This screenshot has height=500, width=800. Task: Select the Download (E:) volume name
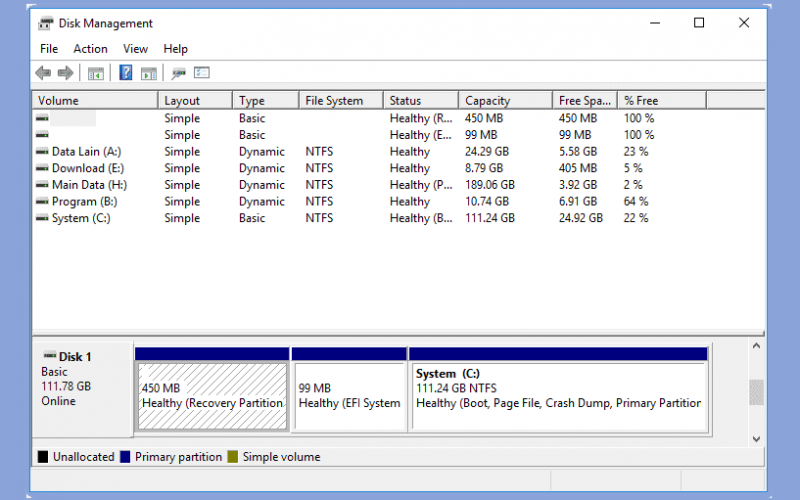click(x=88, y=168)
